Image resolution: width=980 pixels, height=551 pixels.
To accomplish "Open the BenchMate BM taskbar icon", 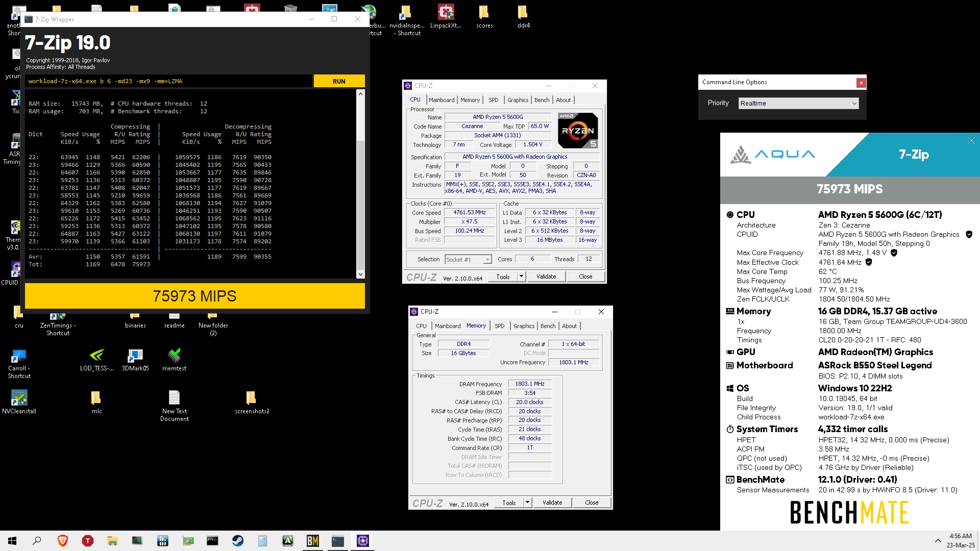I will point(312,541).
